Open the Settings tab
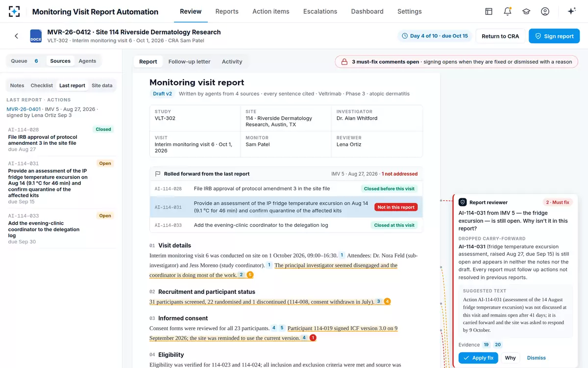Viewport: 588px width, 368px height. [x=410, y=11]
